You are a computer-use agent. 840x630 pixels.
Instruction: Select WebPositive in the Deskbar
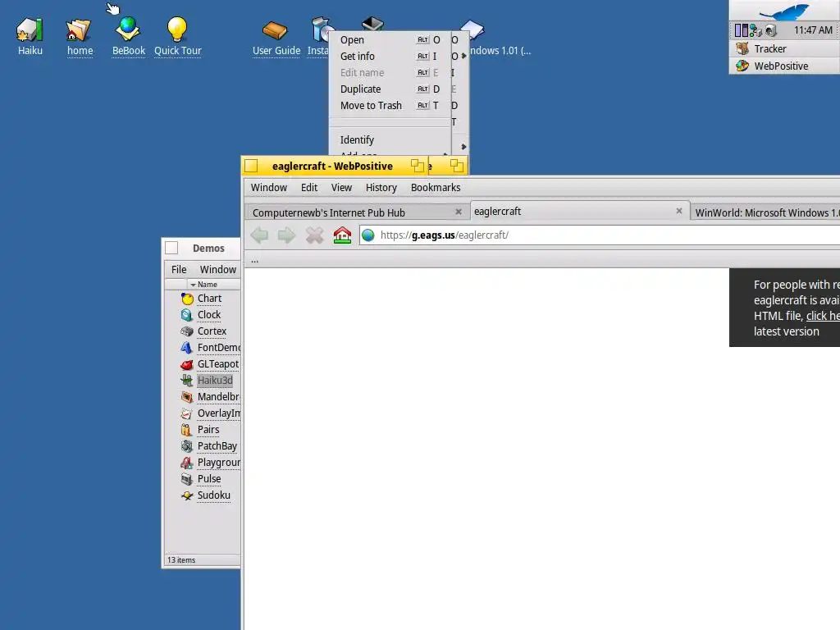click(785, 66)
